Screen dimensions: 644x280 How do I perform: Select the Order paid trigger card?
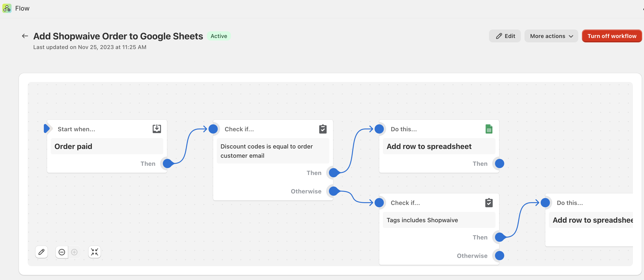click(107, 146)
